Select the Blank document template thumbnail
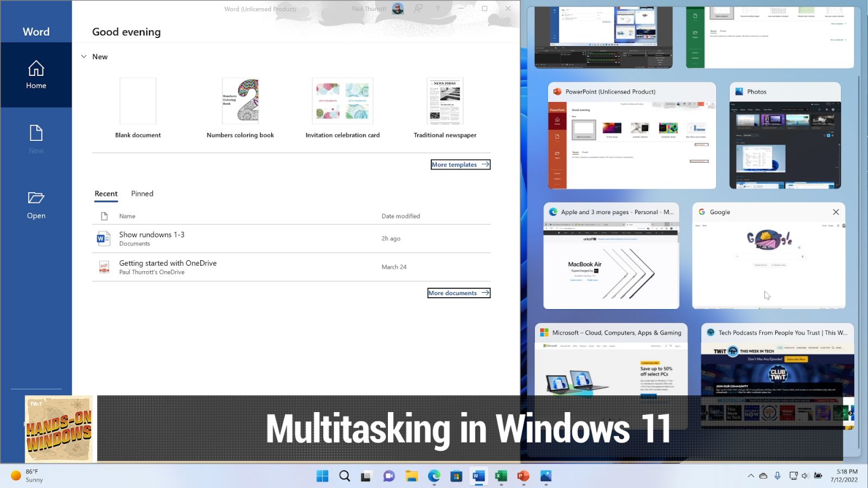 tap(138, 101)
